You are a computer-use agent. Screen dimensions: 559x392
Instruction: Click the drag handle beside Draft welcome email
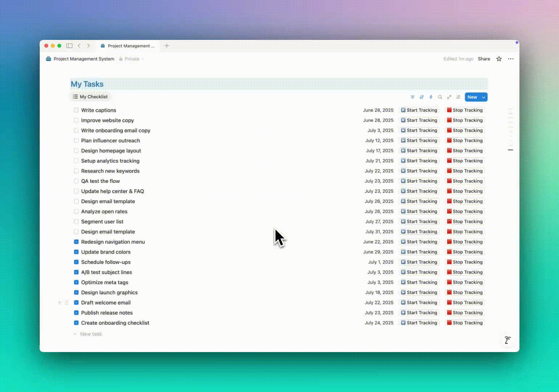(x=66, y=302)
